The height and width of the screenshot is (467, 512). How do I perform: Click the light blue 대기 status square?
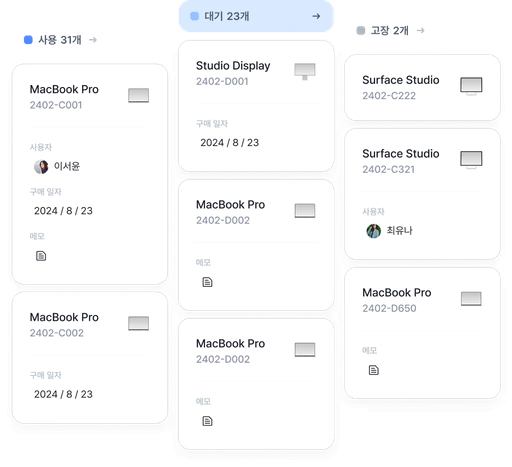tap(194, 16)
